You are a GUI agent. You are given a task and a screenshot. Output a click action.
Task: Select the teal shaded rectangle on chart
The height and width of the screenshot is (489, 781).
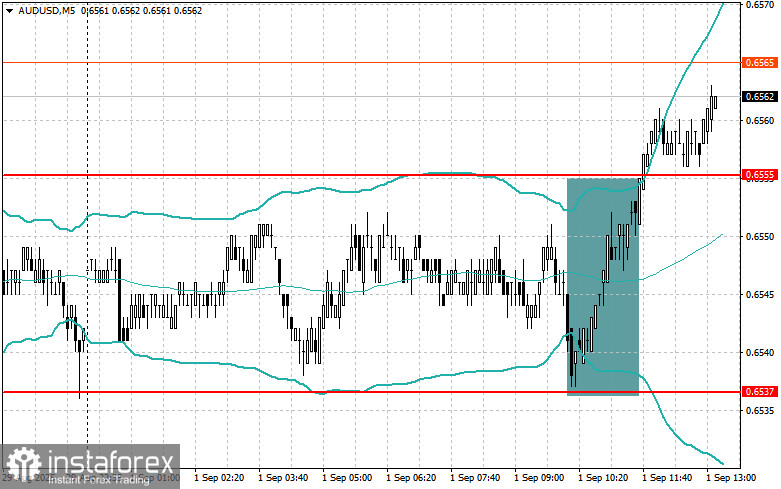tap(603, 287)
